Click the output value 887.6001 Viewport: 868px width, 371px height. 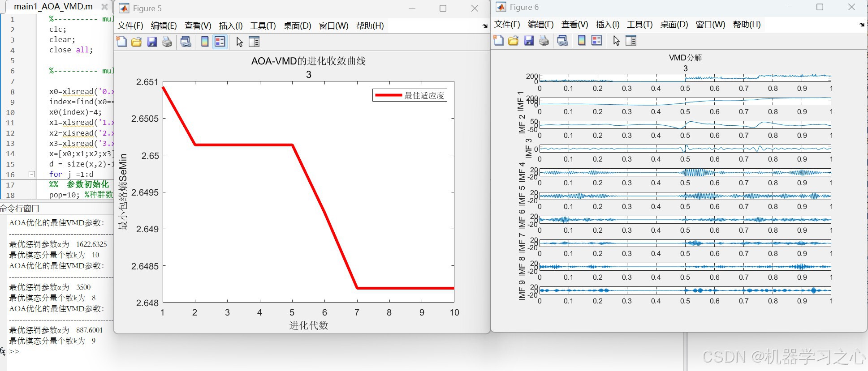[x=90, y=330]
